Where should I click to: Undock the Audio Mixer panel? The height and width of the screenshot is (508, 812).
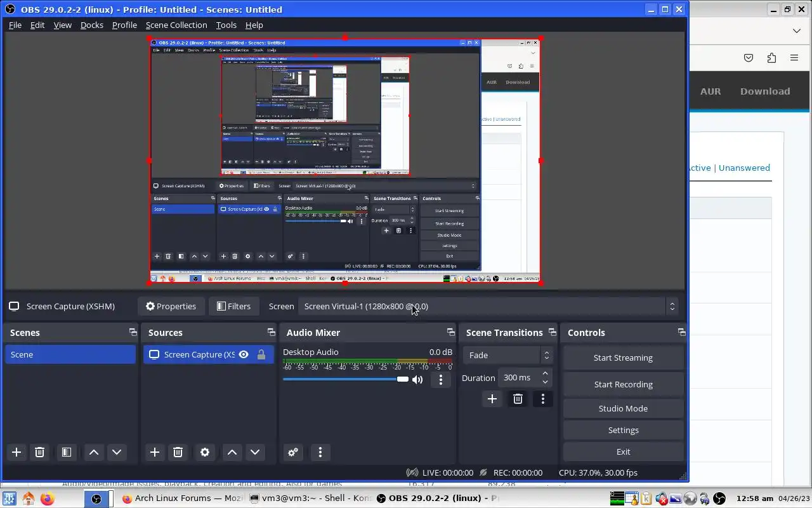coord(450,332)
